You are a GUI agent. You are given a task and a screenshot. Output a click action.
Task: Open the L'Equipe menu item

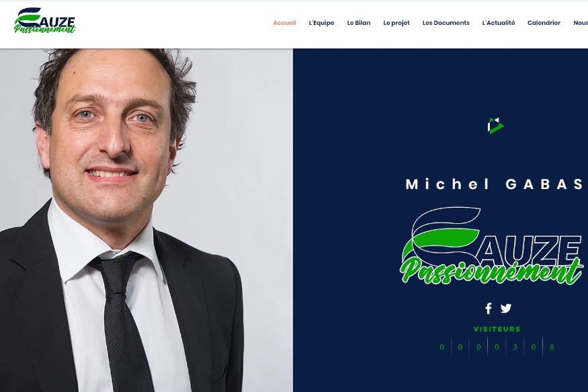pos(321,23)
